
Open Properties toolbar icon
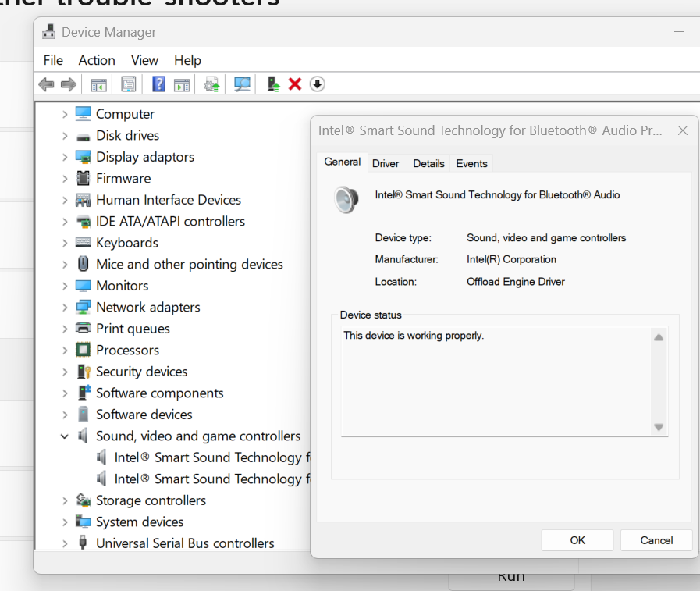tap(129, 84)
